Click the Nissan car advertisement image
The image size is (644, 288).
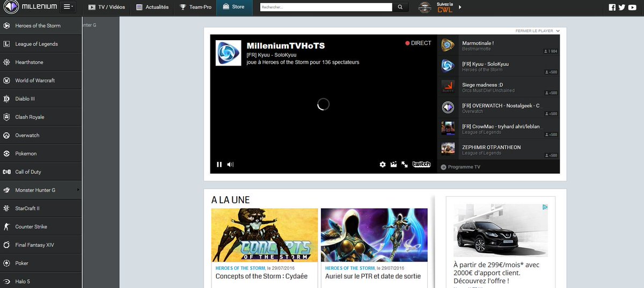pos(501,230)
